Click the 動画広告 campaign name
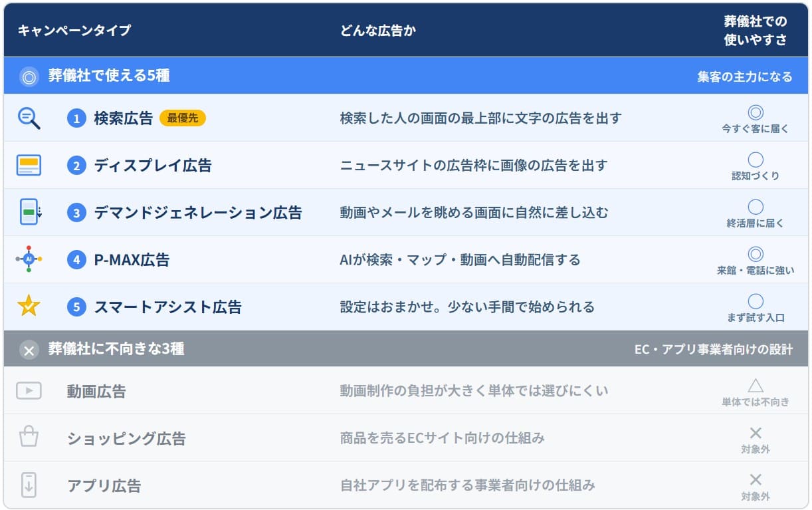The height and width of the screenshot is (510, 812). [96, 391]
